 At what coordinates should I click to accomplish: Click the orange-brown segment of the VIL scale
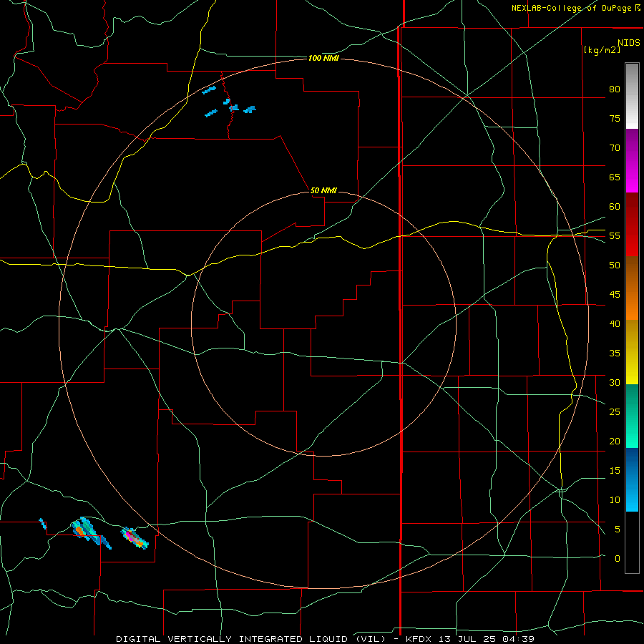pyautogui.click(x=632, y=288)
